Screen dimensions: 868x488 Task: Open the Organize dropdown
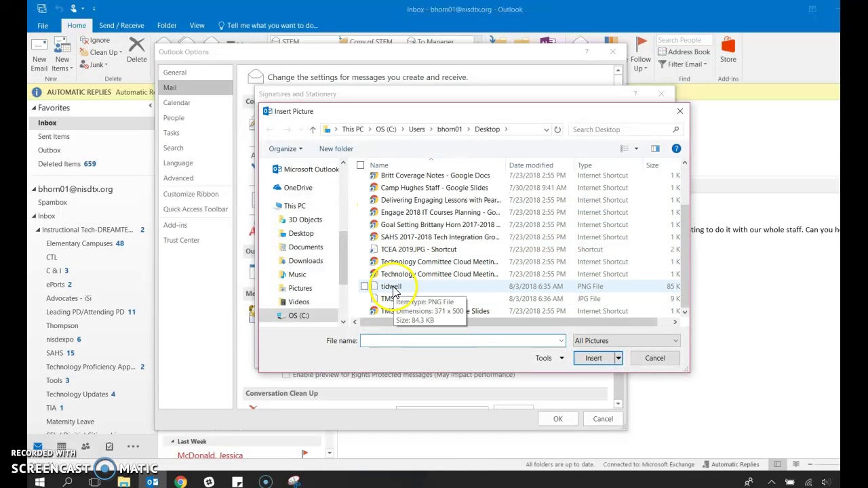(285, 149)
